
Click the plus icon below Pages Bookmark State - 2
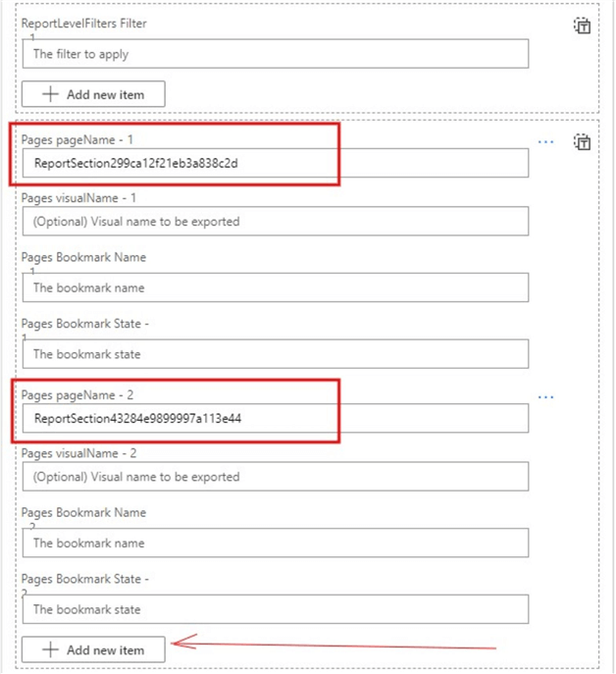coord(52,649)
